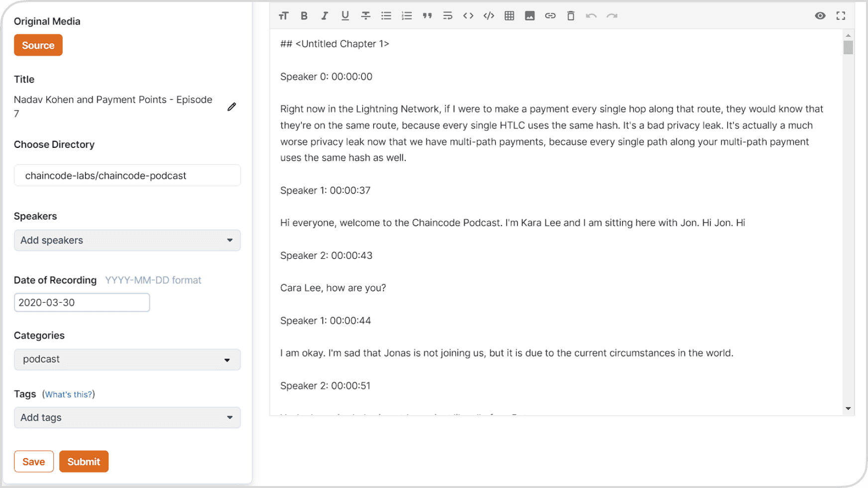Toggle bold formatting in the editor

coord(304,15)
